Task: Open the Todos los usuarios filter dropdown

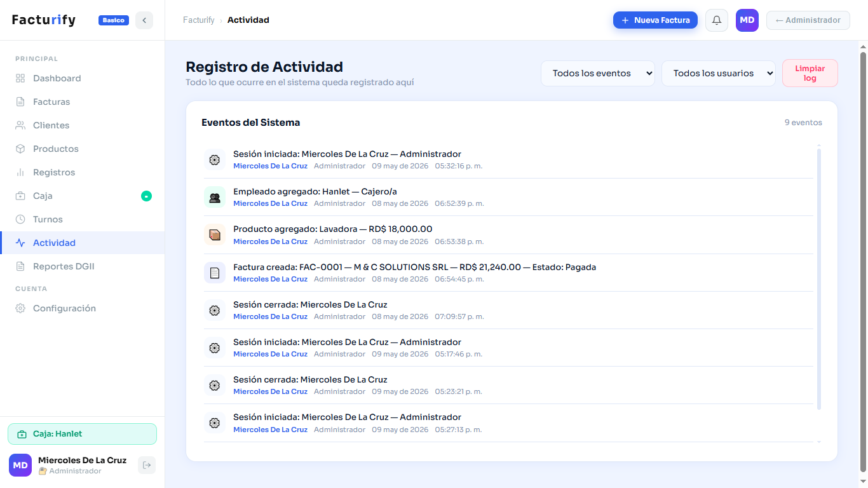Action: click(719, 73)
